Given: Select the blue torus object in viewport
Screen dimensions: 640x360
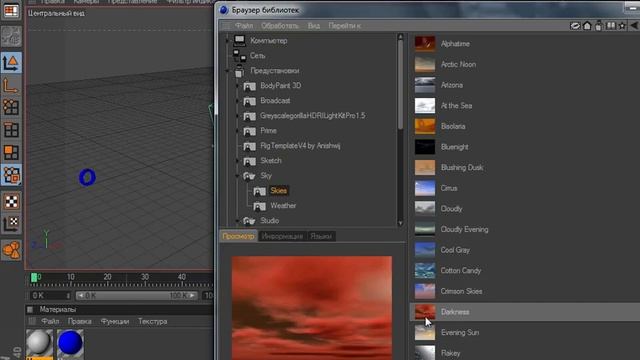Looking at the screenshot, I should 87,177.
